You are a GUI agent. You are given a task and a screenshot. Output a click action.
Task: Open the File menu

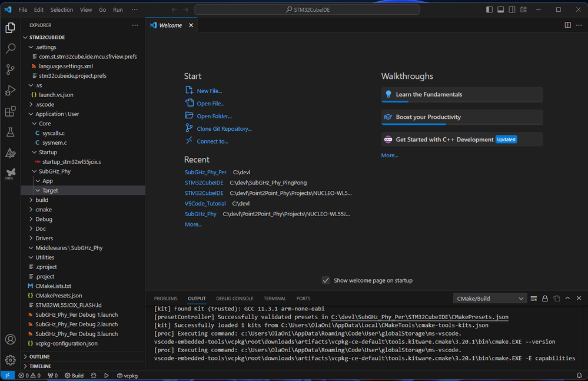(x=23, y=10)
